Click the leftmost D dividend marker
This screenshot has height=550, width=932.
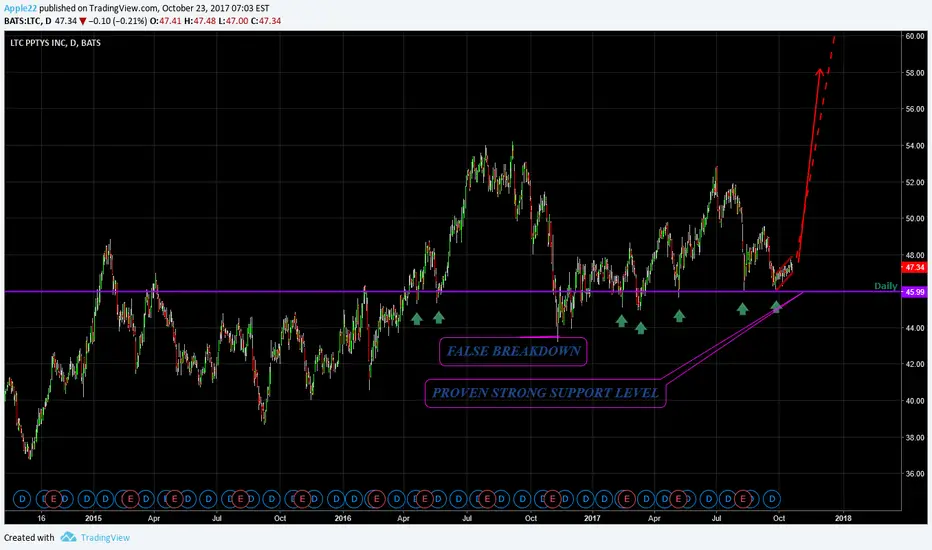click(22, 499)
